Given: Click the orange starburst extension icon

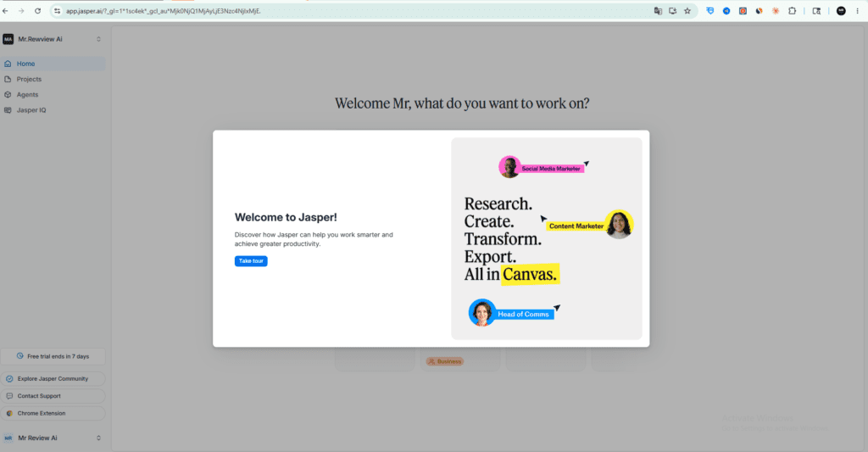Looking at the screenshot, I should (776, 10).
